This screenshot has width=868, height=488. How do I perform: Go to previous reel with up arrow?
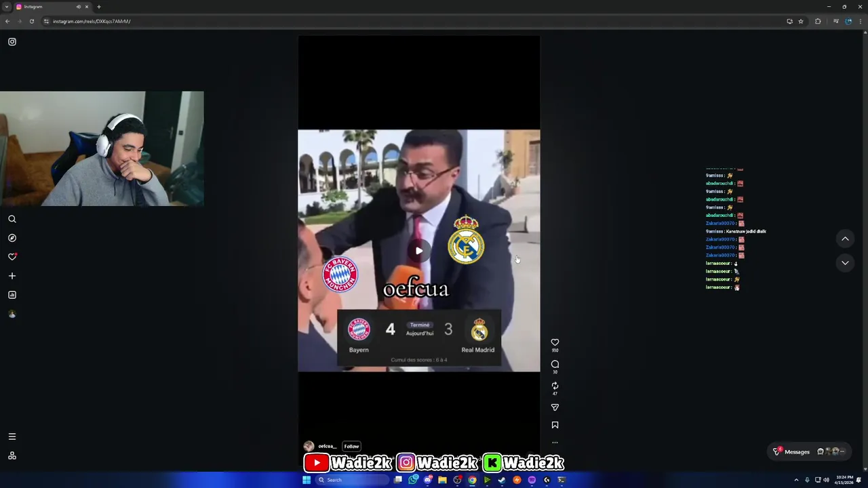coord(845,239)
